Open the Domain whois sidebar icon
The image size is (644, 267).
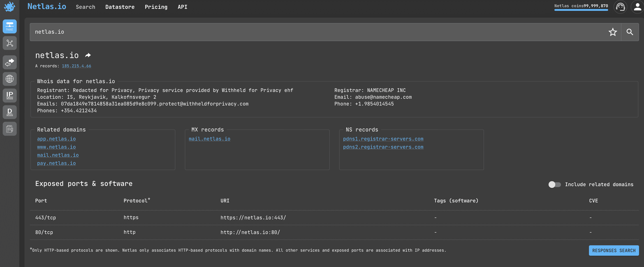[x=9, y=112]
